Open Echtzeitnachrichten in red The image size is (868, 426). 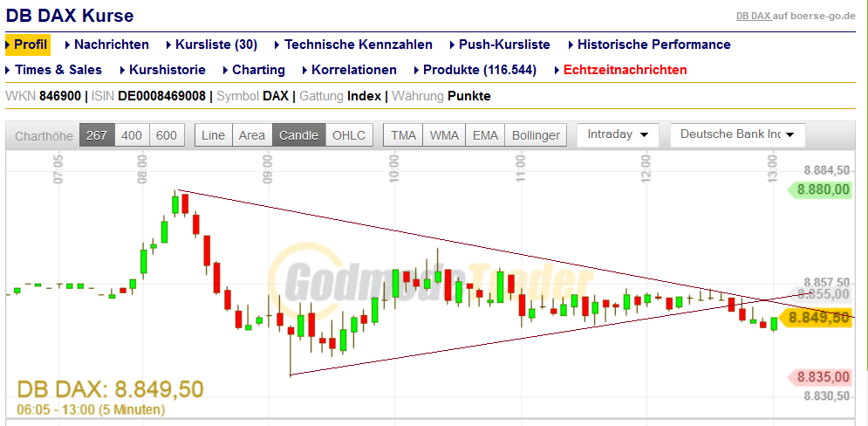(x=625, y=70)
